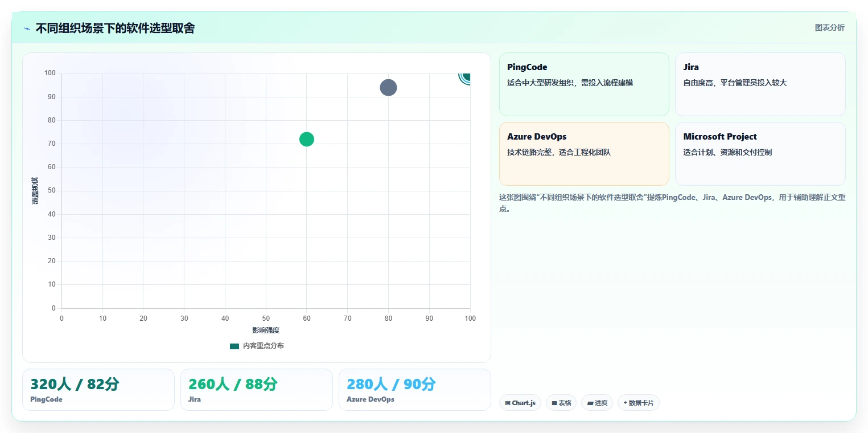Select the 320人 / 82分 PingCode stat card

click(98, 390)
